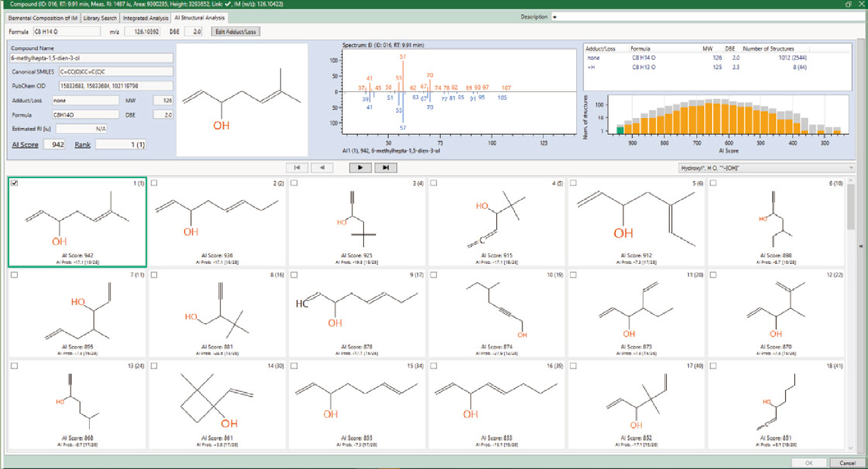
Task: Click the green top-score histogram bar
Action: coord(620,130)
